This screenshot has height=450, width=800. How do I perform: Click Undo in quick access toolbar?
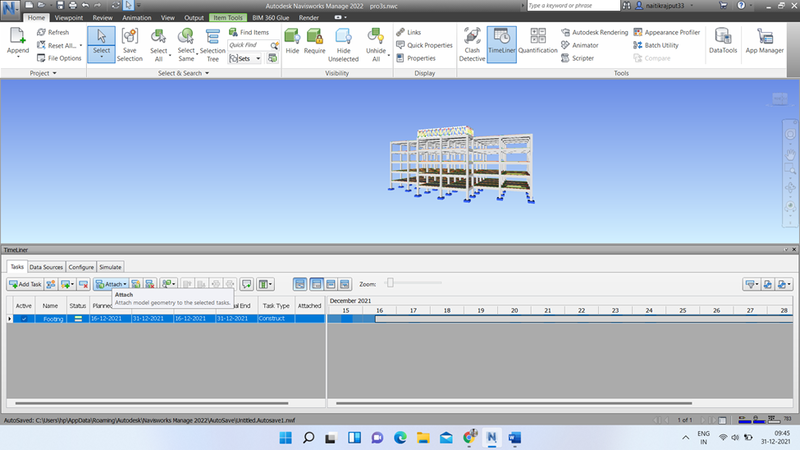[85, 6]
